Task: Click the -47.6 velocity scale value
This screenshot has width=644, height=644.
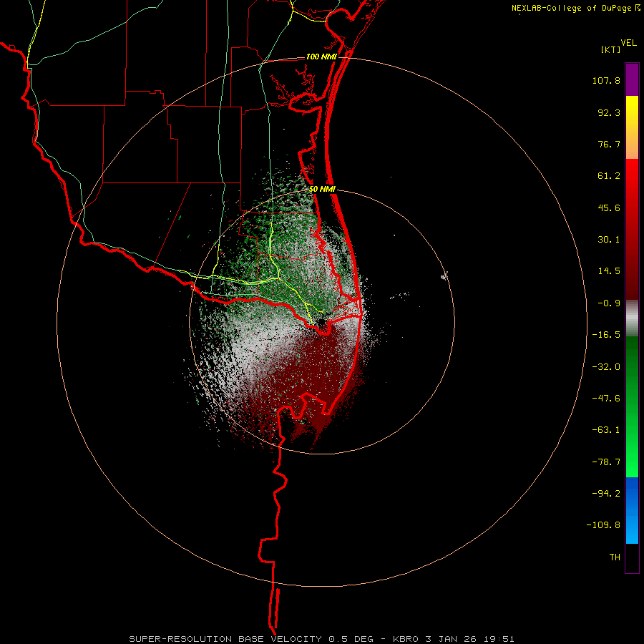Action: [606, 399]
